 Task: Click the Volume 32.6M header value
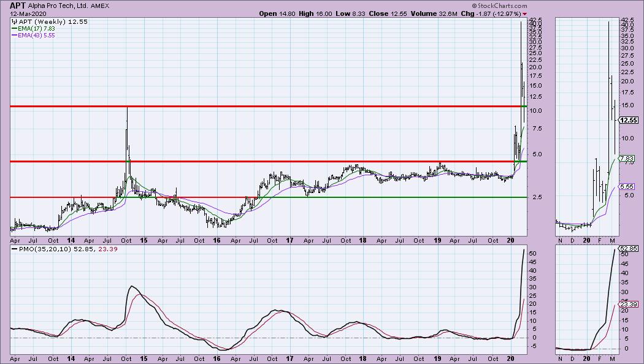[x=434, y=13]
